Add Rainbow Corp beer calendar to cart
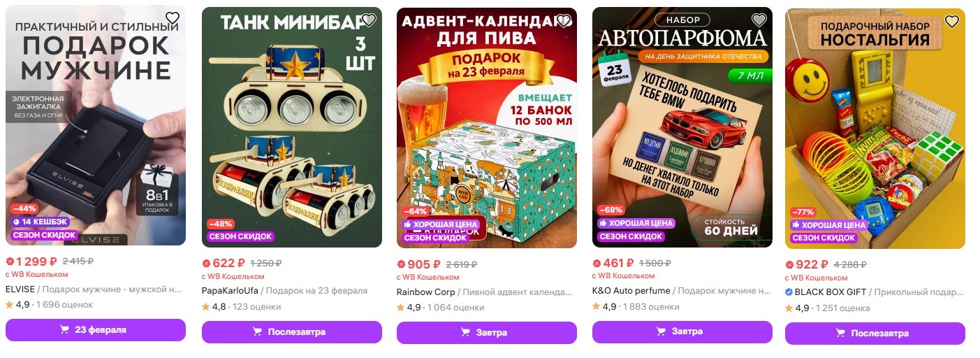 (x=487, y=333)
